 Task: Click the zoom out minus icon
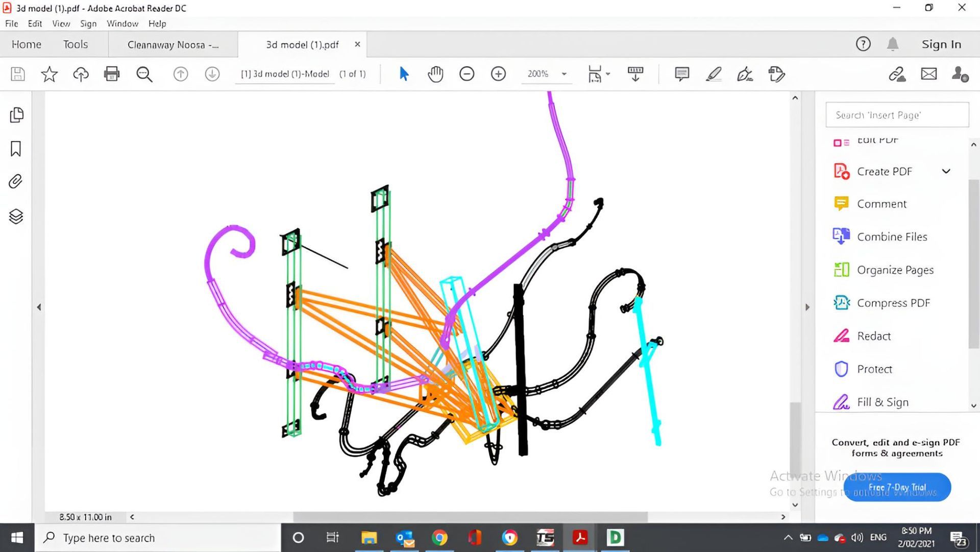467,74
